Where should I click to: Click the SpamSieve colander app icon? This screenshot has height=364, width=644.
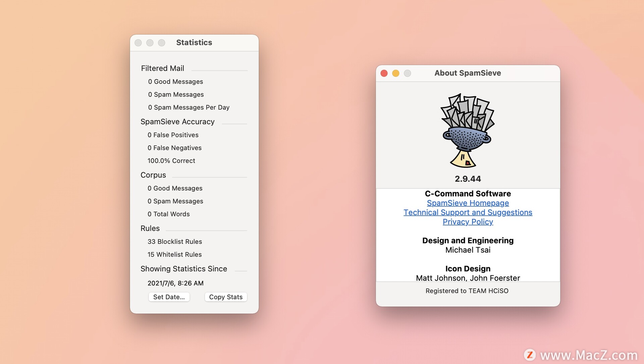[467, 130]
